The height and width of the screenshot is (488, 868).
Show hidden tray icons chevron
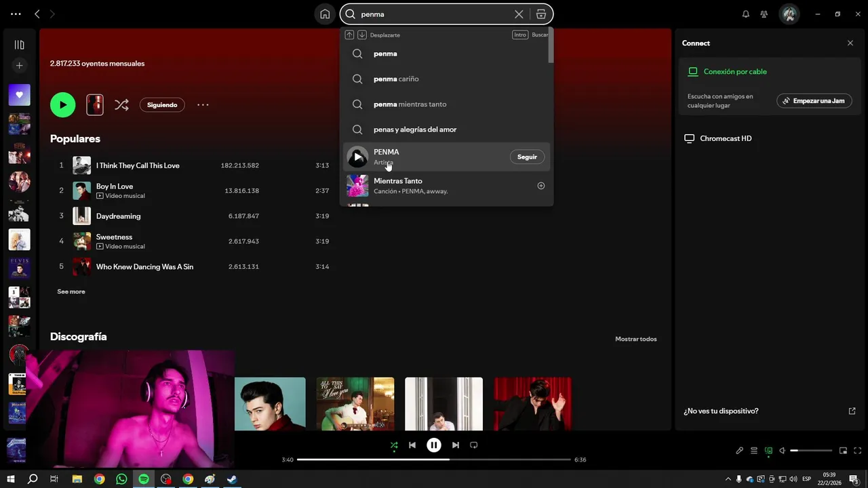coord(728,479)
